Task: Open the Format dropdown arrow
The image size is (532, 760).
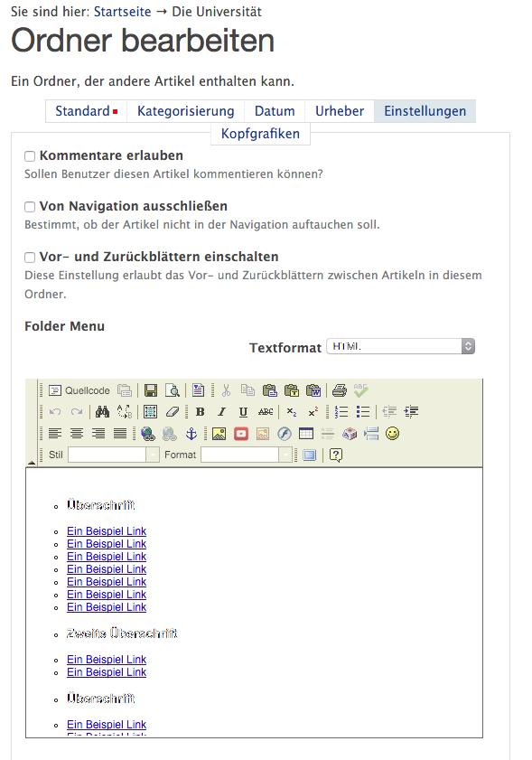Action: tap(285, 455)
